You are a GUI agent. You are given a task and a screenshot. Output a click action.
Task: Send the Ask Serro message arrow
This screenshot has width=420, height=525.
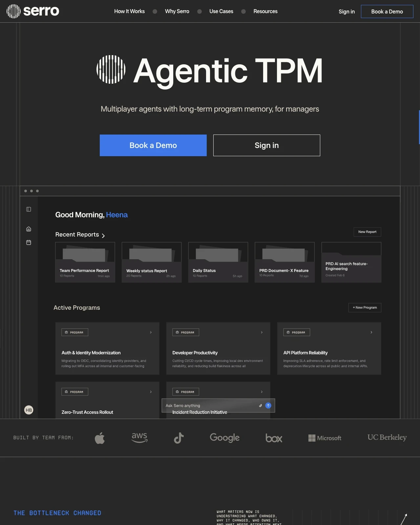[x=268, y=406]
